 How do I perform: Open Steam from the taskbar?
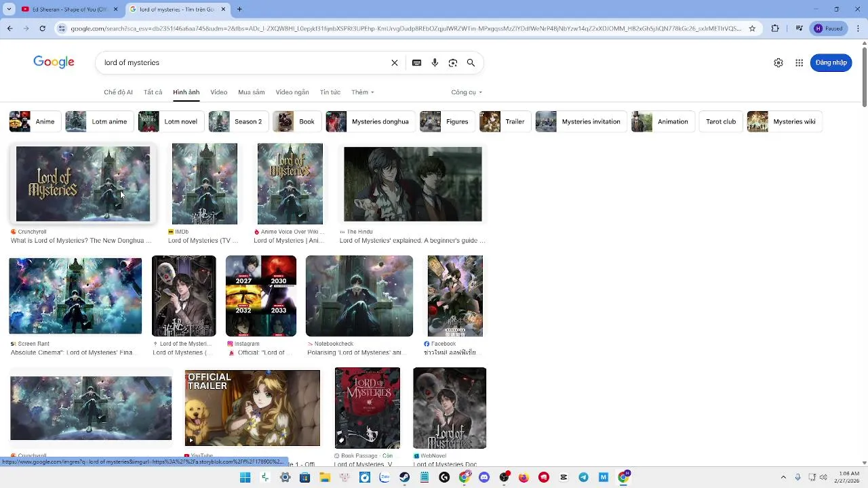point(404,477)
